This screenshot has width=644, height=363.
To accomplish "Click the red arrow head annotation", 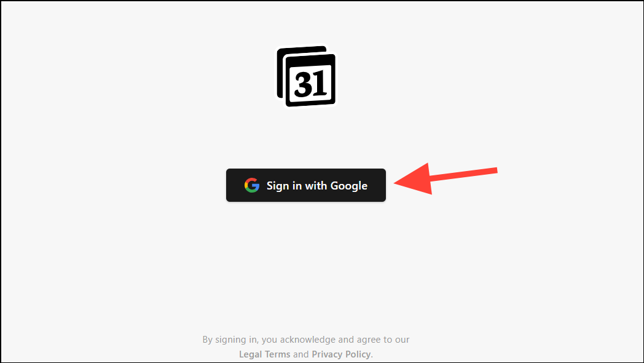I will 413,179.
